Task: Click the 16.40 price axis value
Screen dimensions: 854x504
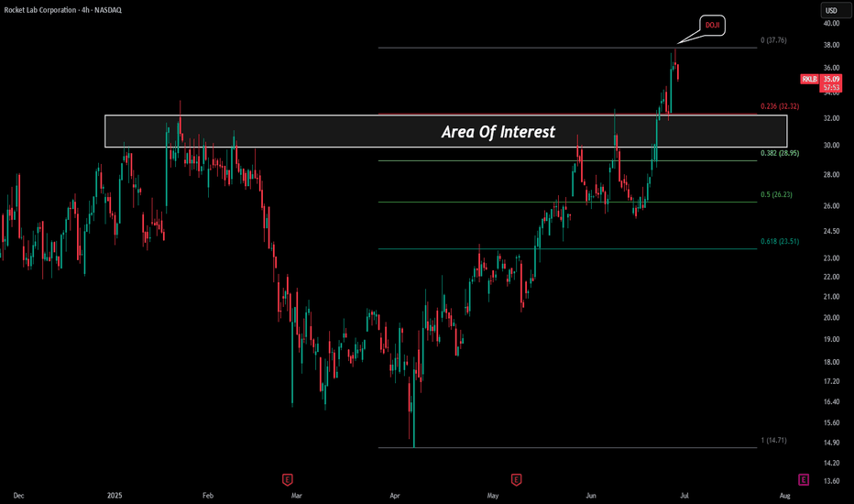Action: [x=831, y=402]
